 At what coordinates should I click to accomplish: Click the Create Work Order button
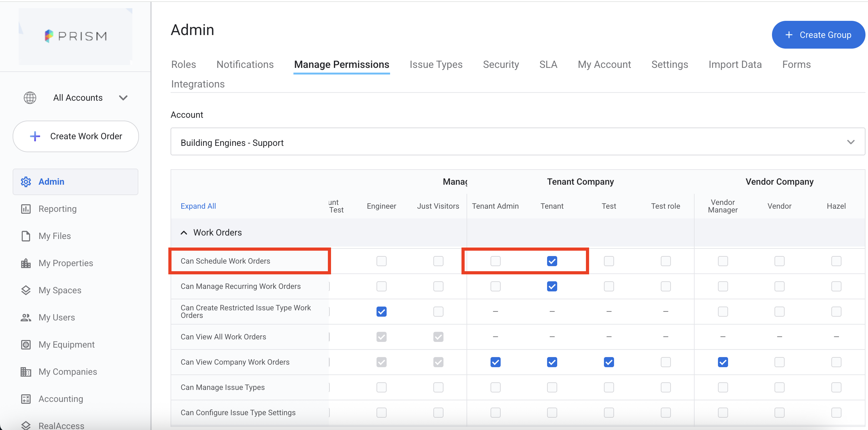pos(76,136)
